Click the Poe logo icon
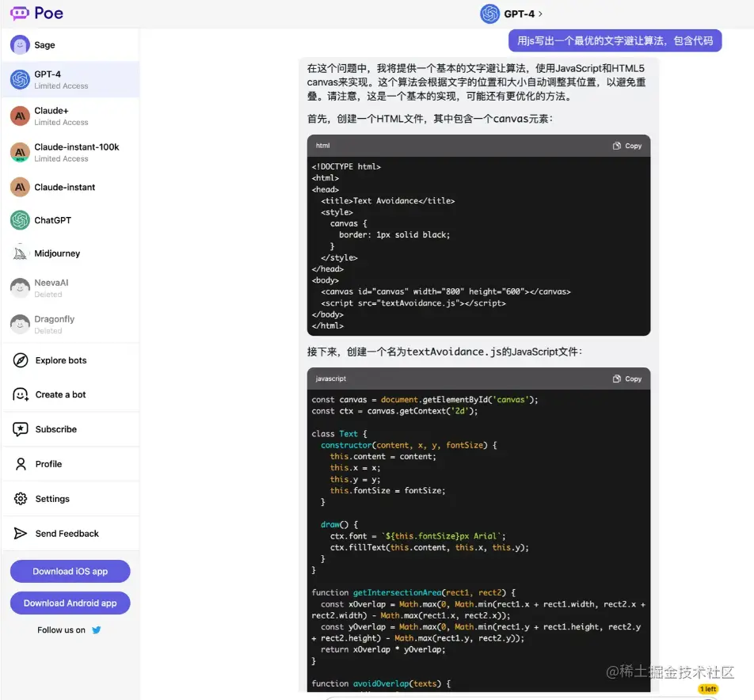 pyautogui.click(x=20, y=13)
